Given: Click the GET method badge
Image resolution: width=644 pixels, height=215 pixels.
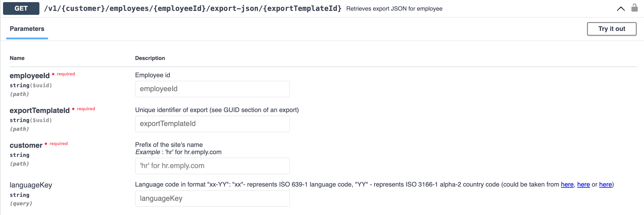Looking at the screenshot, I should [21, 8].
